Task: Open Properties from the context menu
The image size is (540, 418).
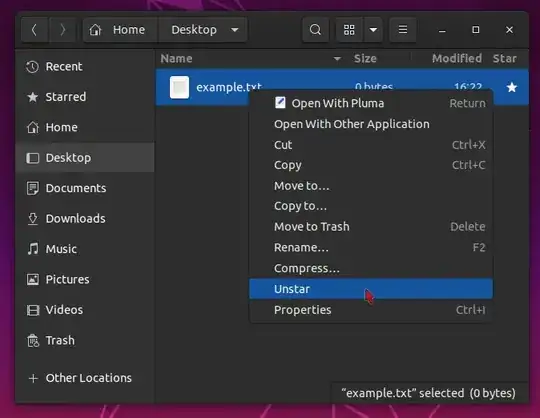Action: (371, 310)
